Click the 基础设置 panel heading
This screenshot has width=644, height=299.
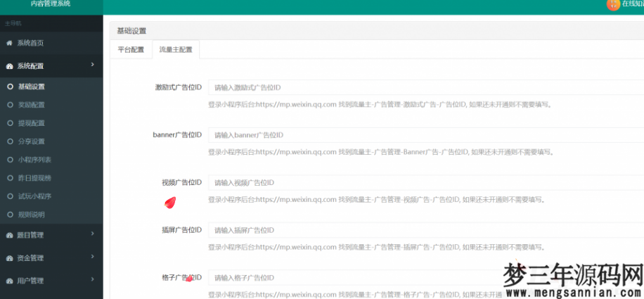tap(132, 31)
